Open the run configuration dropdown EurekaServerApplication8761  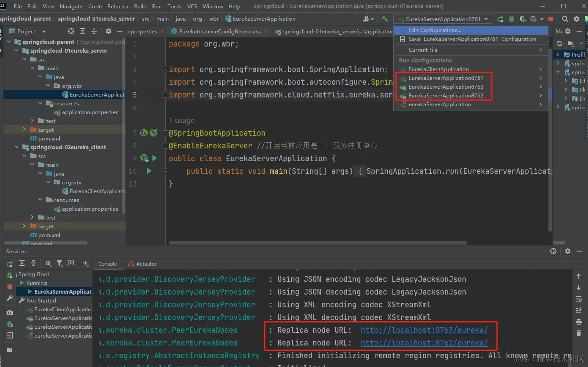click(443, 19)
